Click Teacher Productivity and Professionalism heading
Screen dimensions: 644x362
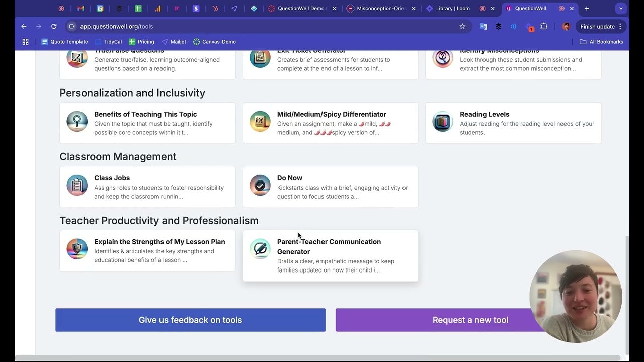[x=159, y=220]
